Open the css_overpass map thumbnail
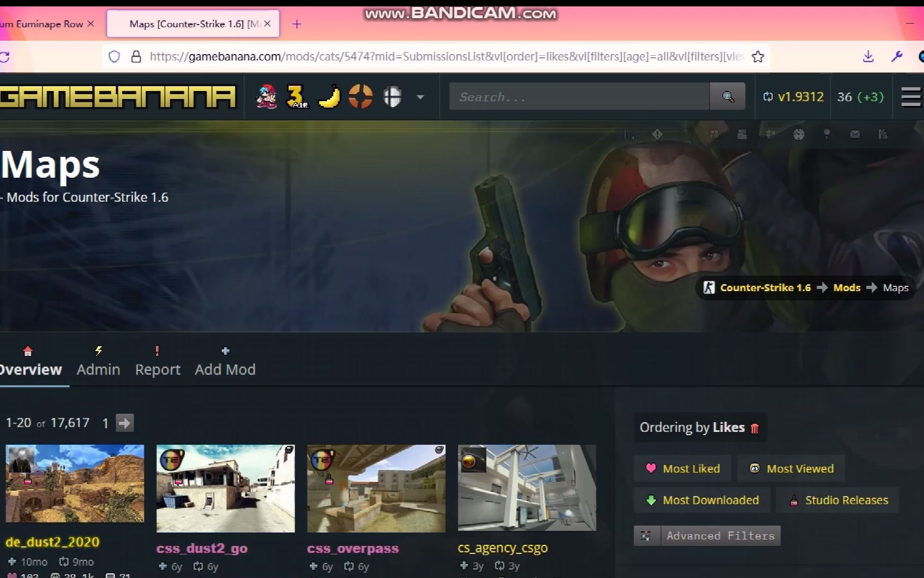Screen dimensions: 924x578 376,489
